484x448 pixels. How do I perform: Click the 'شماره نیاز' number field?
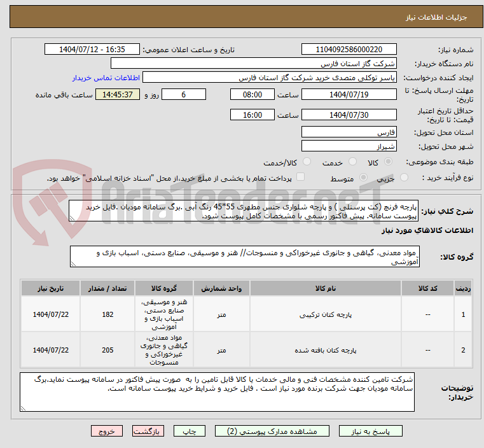click(349, 50)
